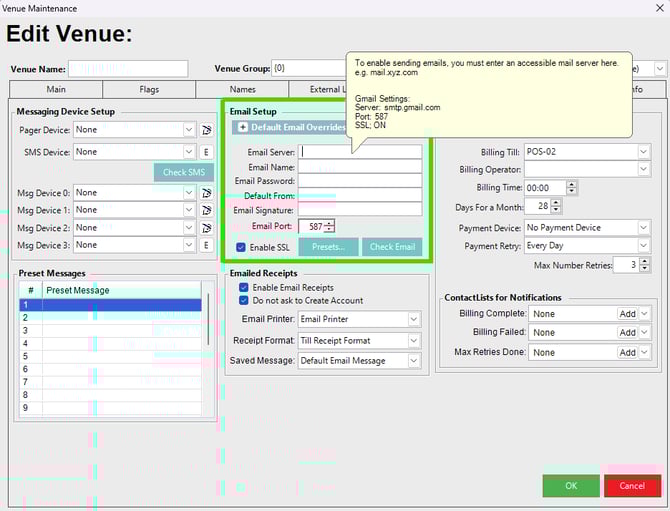Screen dimensions: 670x511
Task: Switch to the Names tab
Action: tap(242, 90)
